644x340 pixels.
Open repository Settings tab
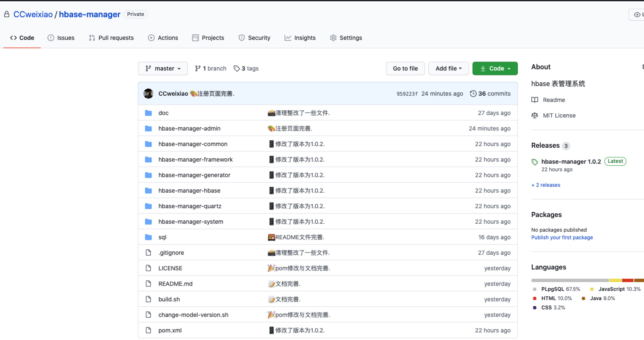tap(346, 38)
